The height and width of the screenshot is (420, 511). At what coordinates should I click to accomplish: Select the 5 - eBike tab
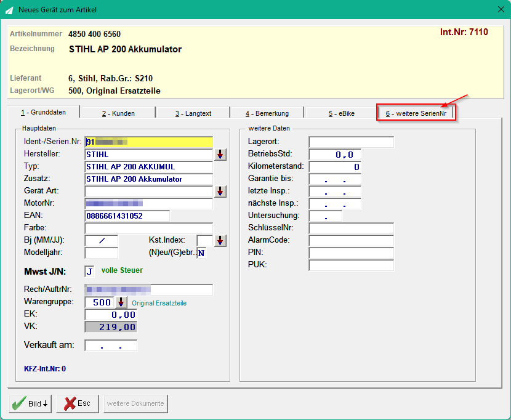click(x=342, y=113)
